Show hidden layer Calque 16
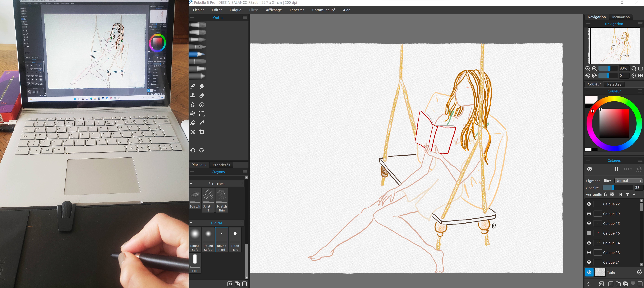Screen dimensions: 644x288 tap(589, 233)
